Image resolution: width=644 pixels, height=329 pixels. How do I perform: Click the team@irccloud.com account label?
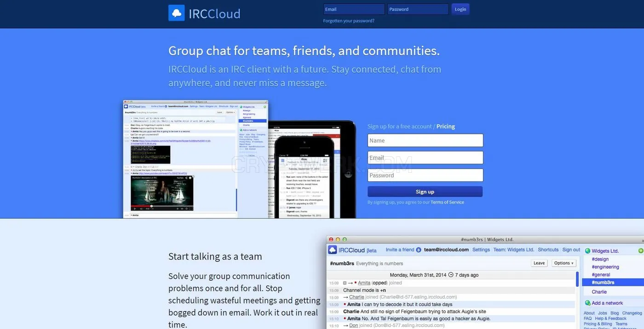click(x=446, y=250)
